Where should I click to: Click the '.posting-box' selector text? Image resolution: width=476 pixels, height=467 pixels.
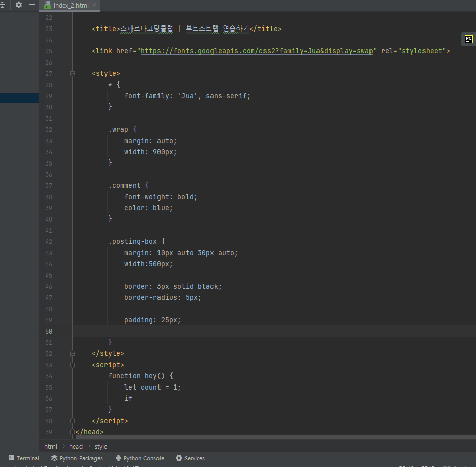pyautogui.click(x=133, y=242)
